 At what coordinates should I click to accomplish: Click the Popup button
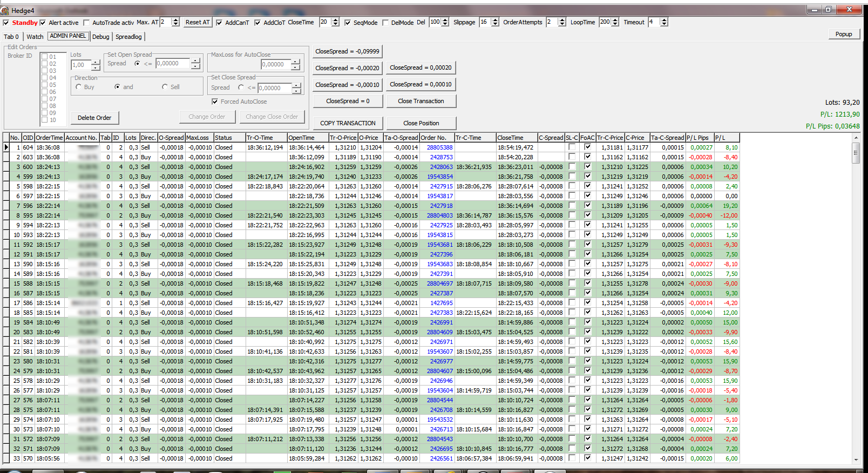[844, 34]
